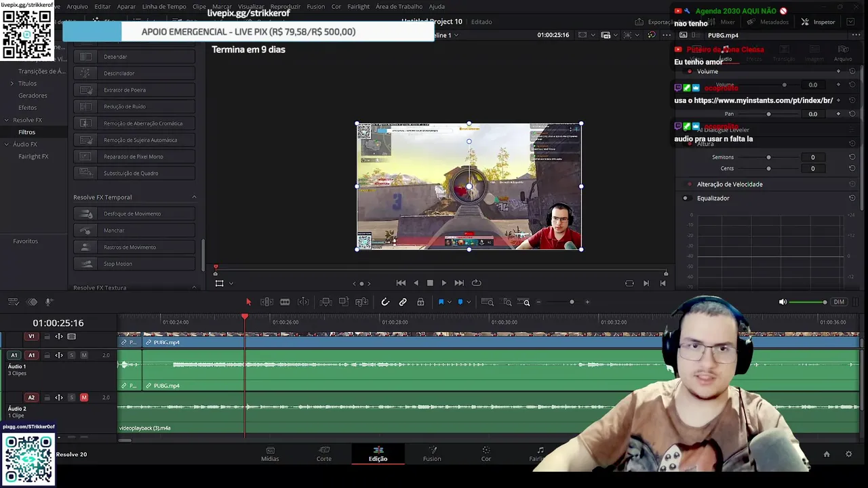Viewport: 868px width, 488px height.
Task: Click the Transform overlay icon under viewer
Action: (219, 283)
